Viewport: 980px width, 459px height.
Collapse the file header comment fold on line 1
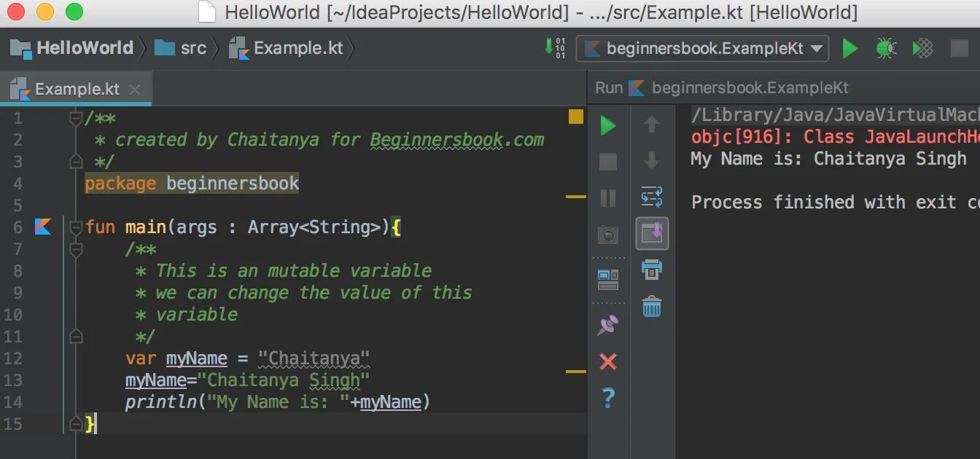[75, 118]
